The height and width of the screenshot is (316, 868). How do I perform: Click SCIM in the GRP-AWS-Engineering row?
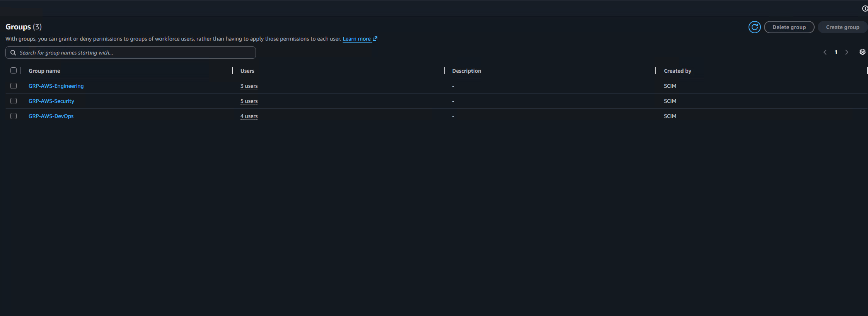tap(670, 86)
